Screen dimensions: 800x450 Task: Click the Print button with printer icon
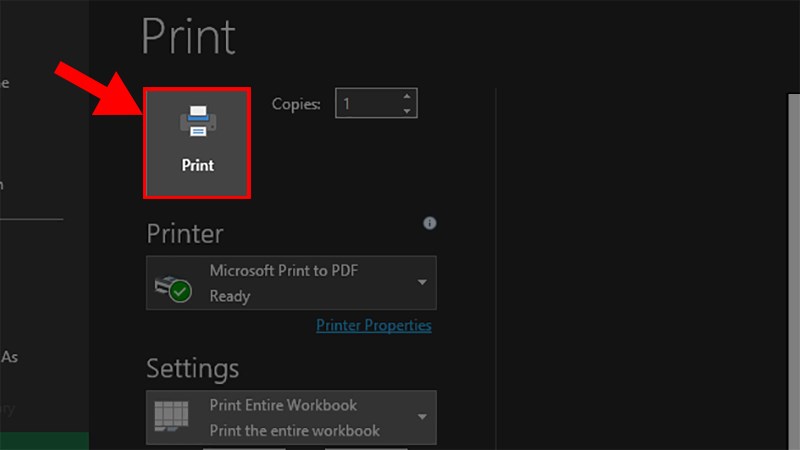click(x=197, y=141)
